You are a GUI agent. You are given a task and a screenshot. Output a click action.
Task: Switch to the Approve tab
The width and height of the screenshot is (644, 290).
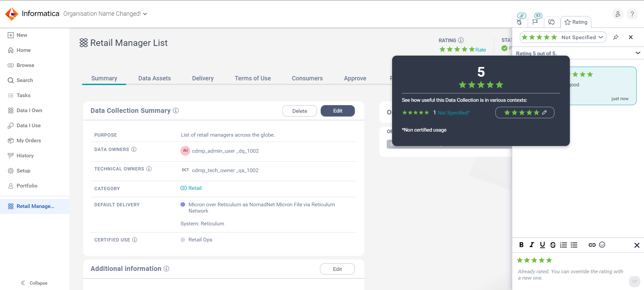(x=355, y=78)
